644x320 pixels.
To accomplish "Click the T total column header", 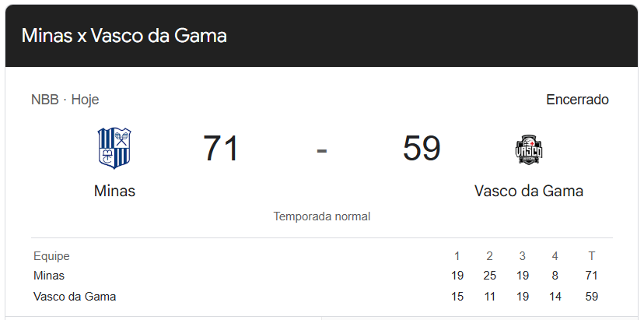I will (592, 256).
